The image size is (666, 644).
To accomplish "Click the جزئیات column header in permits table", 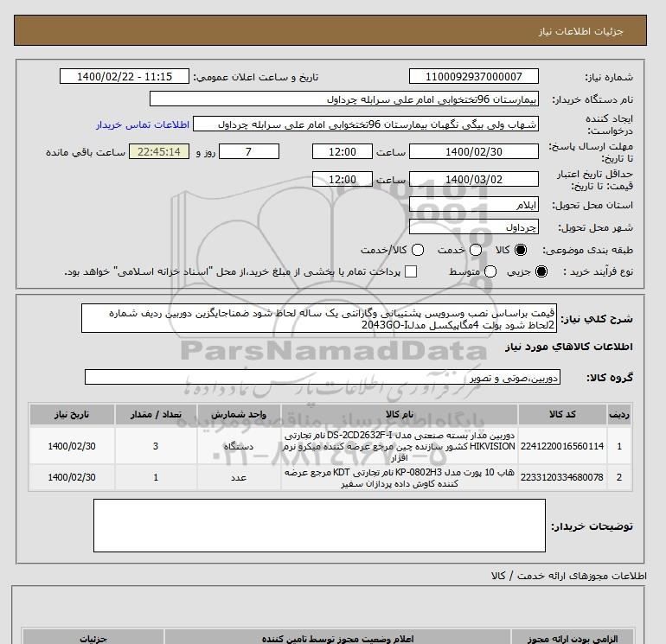I will pos(93,638).
